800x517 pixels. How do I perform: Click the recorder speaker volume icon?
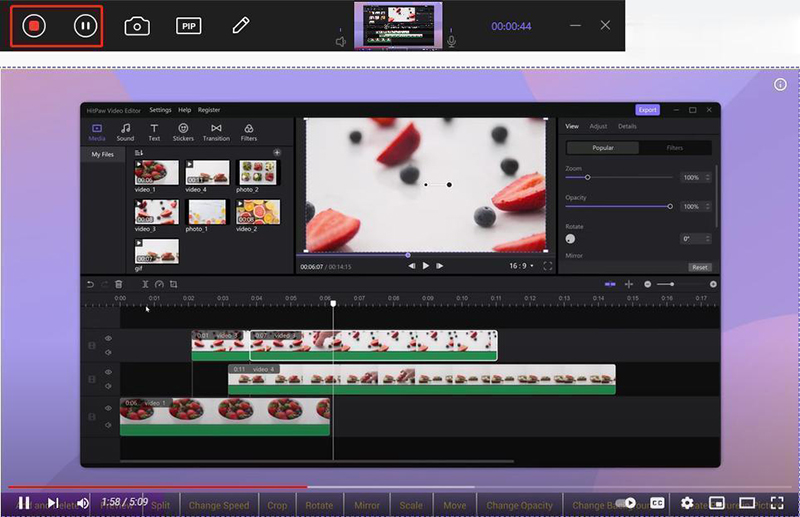point(341,42)
